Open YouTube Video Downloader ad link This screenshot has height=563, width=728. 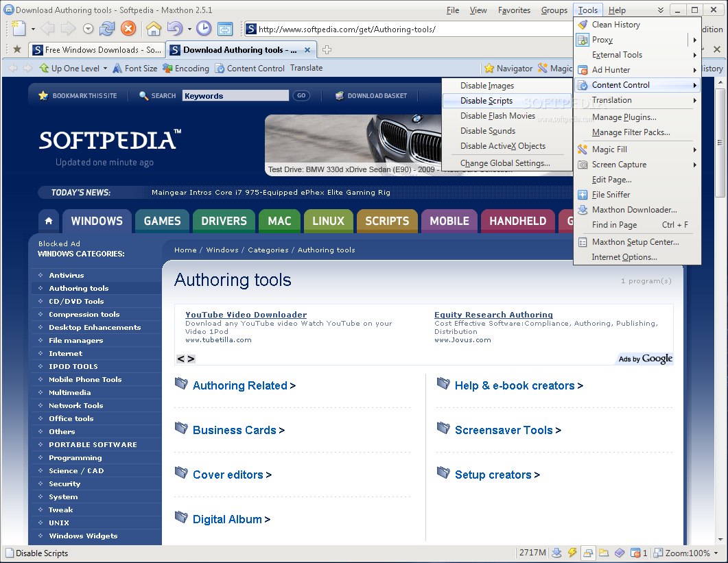[246, 315]
